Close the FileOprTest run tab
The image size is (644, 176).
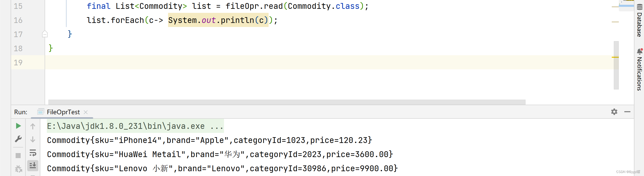86,112
